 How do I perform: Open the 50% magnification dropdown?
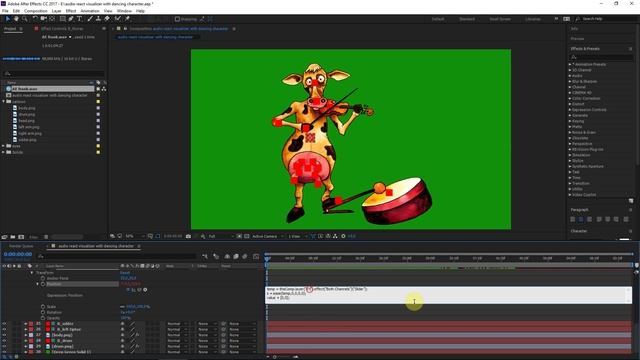pyautogui.click(x=135, y=236)
